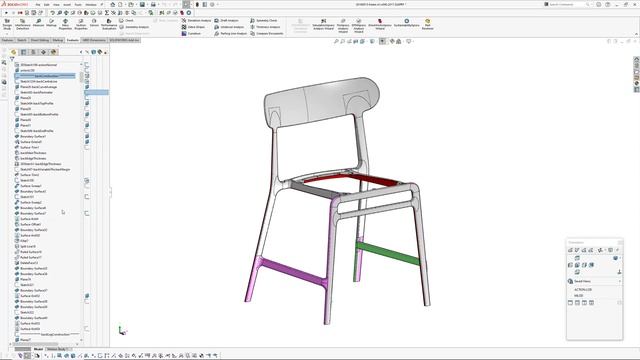Click the feature tree vertical scrollbar

click(x=81, y=76)
